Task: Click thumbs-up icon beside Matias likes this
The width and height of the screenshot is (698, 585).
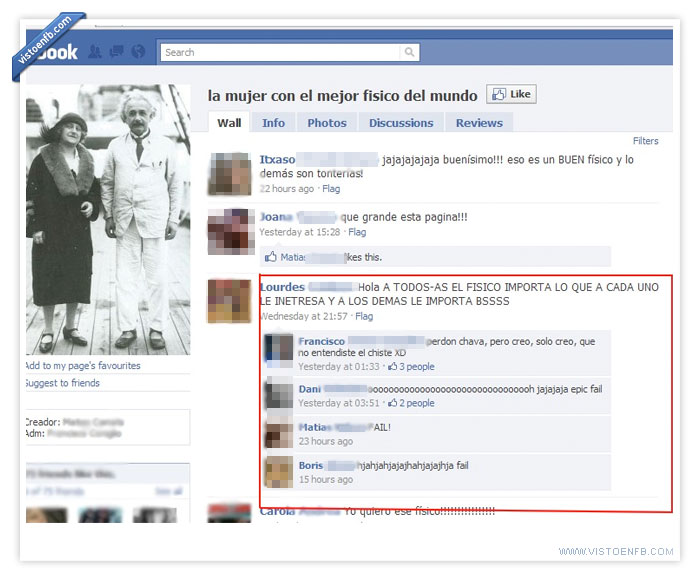Action: 271,257
